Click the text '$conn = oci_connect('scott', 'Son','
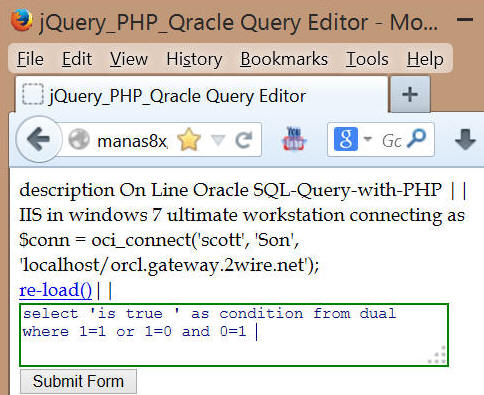 [x=159, y=240]
